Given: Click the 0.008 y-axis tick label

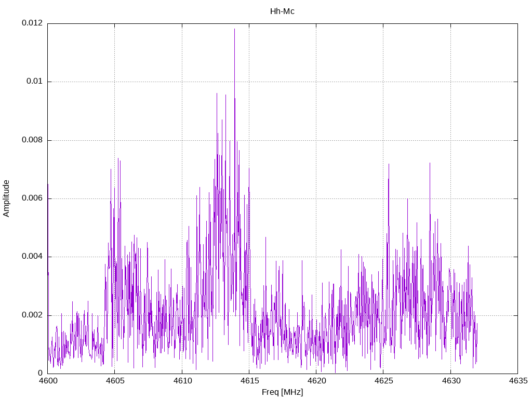Looking at the screenshot, I should coord(32,140).
